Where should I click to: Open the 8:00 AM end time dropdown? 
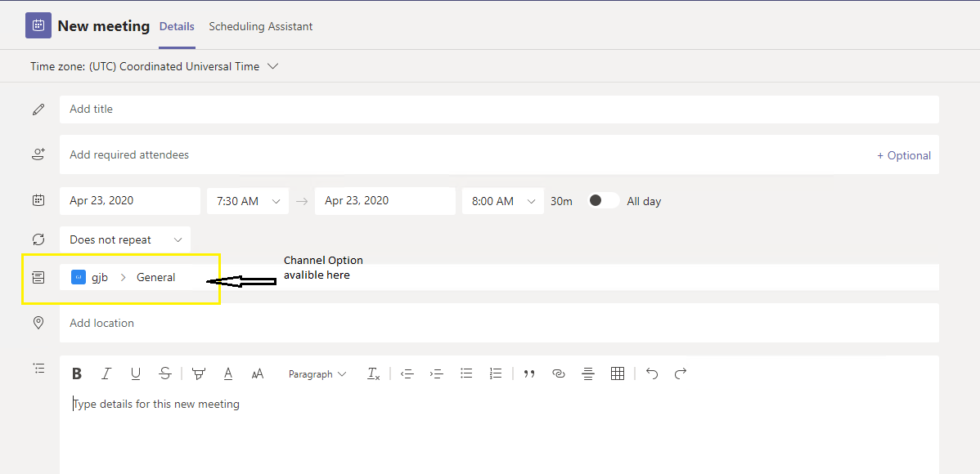coord(503,200)
